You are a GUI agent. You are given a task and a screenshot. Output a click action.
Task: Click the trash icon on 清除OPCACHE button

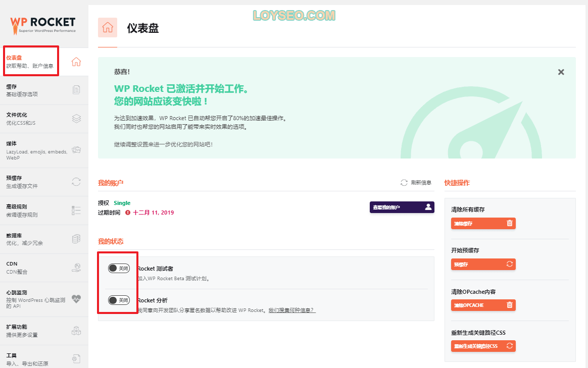510,305
